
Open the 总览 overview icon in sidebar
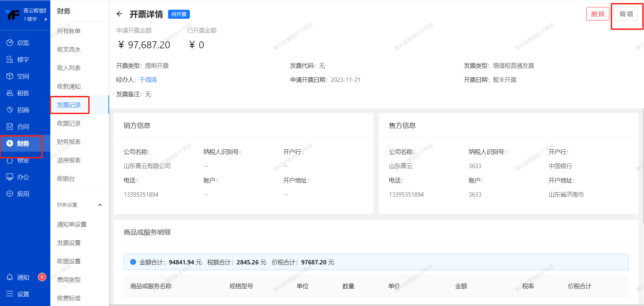coord(10,43)
